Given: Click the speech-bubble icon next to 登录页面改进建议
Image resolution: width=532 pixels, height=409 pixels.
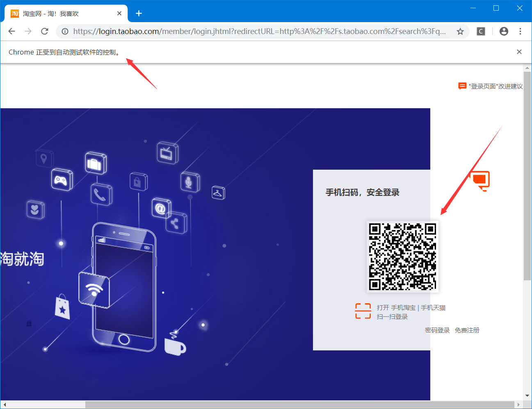Looking at the screenshot, I should [462, 86].
